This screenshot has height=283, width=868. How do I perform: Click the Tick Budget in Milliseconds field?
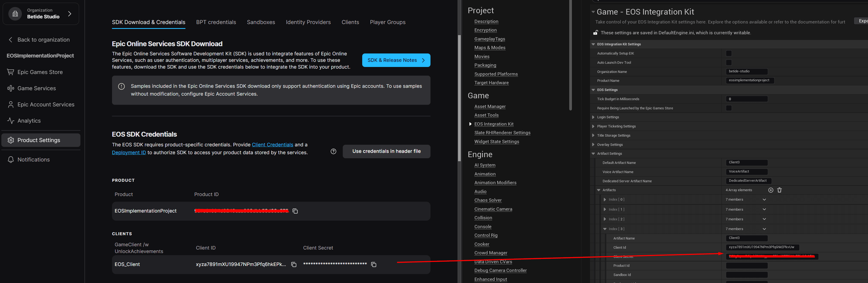(x=747, y=99)
